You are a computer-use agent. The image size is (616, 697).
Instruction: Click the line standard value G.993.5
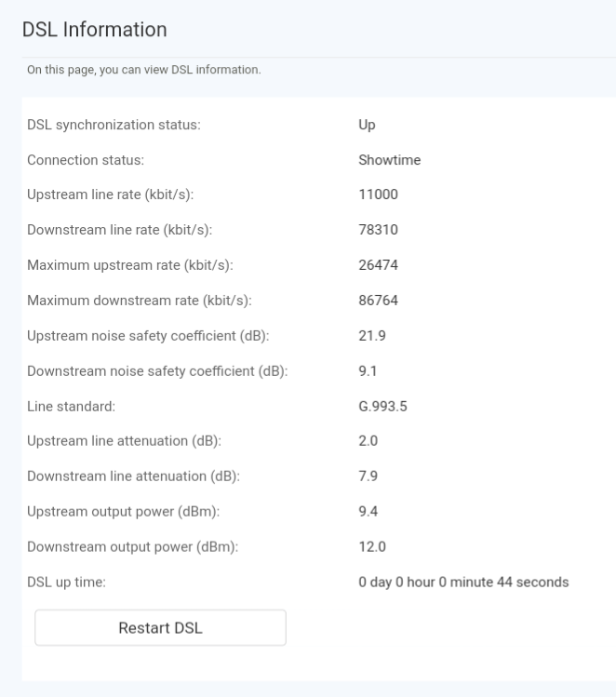(383, 407)
